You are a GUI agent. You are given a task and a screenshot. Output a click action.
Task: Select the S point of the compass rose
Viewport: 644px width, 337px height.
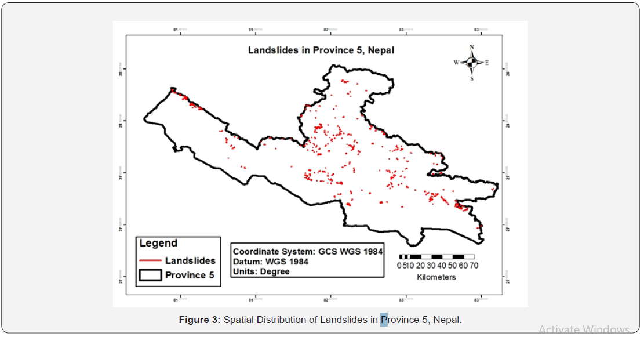[472, 77]
